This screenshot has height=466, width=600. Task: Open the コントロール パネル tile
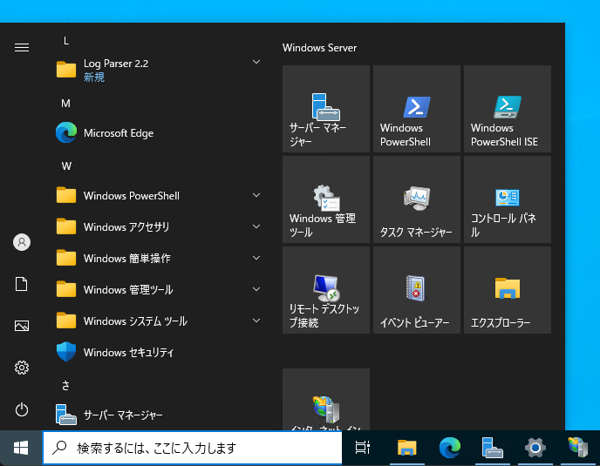507,199
